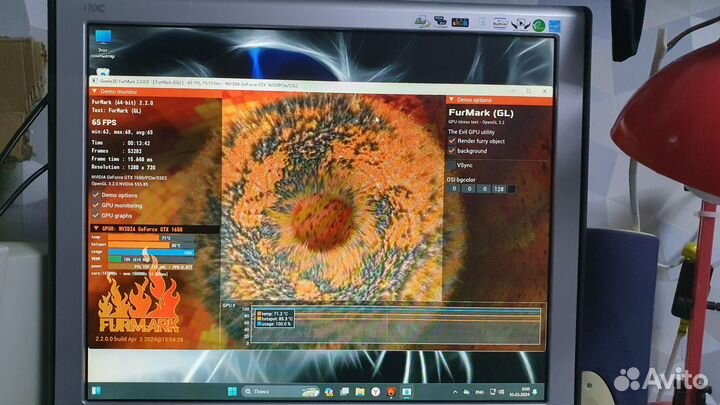Toggle the GPU monitoring option
This screenshot has width=720, height=405.
(x=95, y=204)
